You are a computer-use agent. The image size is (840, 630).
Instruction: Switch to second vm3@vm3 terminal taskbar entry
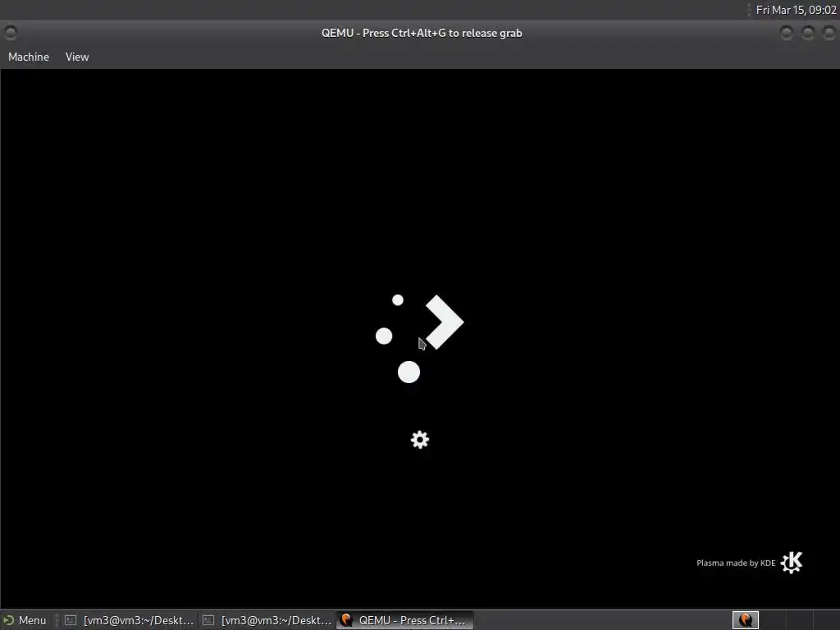(x=267, y=620)
